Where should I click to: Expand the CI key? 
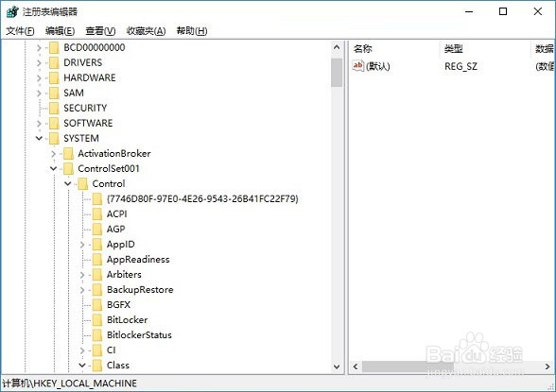coord(82,350)
